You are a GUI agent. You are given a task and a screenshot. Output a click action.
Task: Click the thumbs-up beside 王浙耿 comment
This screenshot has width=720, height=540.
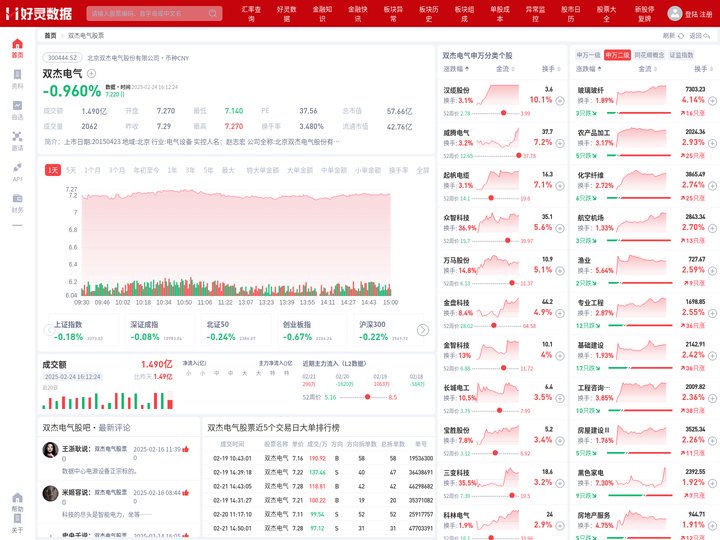pos(186,449)
